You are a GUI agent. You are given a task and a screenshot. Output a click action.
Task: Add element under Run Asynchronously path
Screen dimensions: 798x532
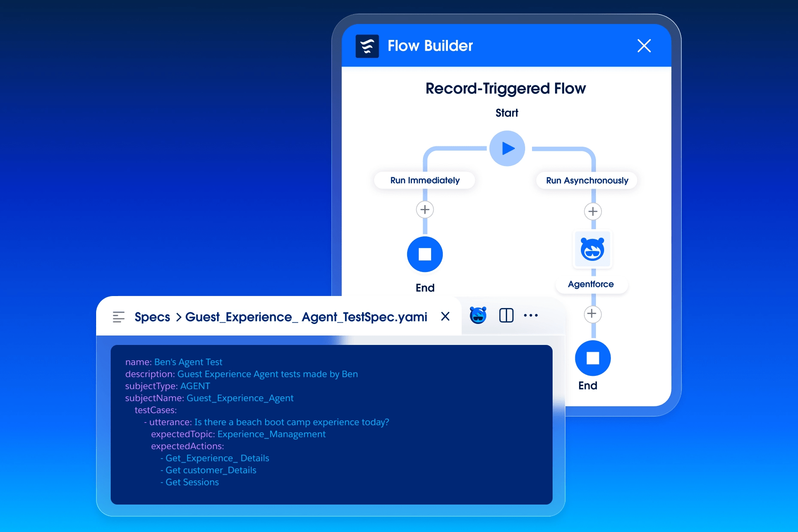click(593, 212)
